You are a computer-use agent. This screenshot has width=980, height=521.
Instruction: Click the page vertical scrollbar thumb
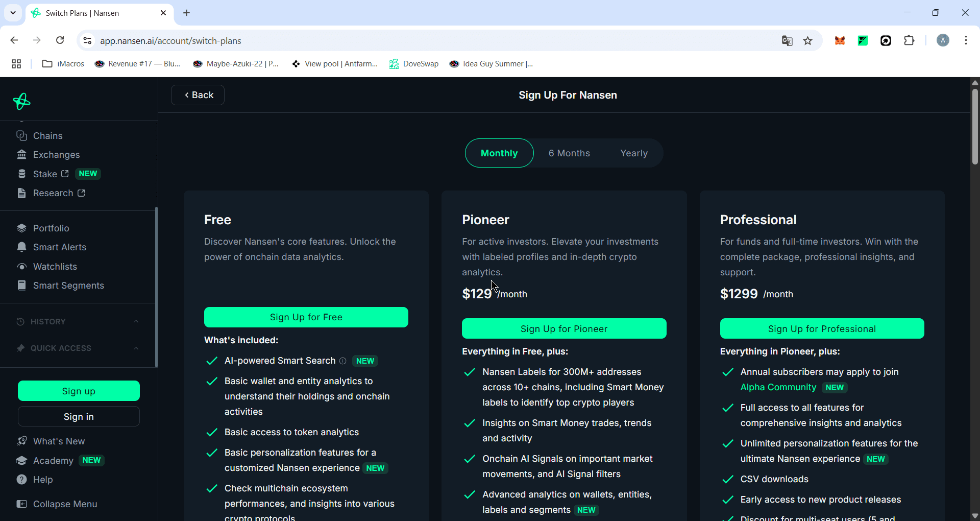click(x=975, y=127)
